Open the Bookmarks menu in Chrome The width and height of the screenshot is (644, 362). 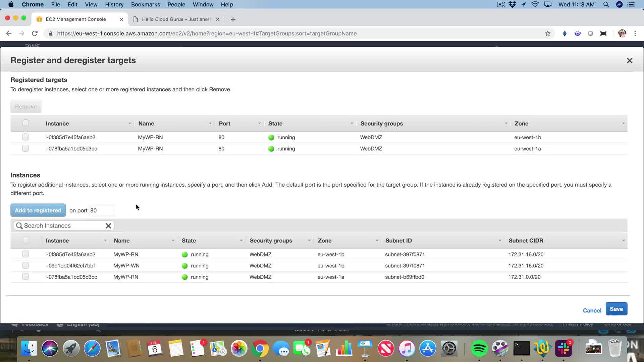[145, 4]
